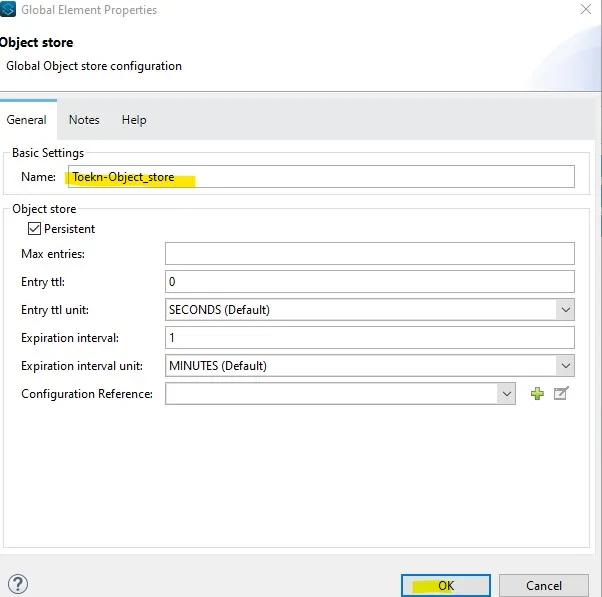The image size is (602, 597).
Task: Switch to the General tab
Action: pyautogui.click(x=26, y=120)
